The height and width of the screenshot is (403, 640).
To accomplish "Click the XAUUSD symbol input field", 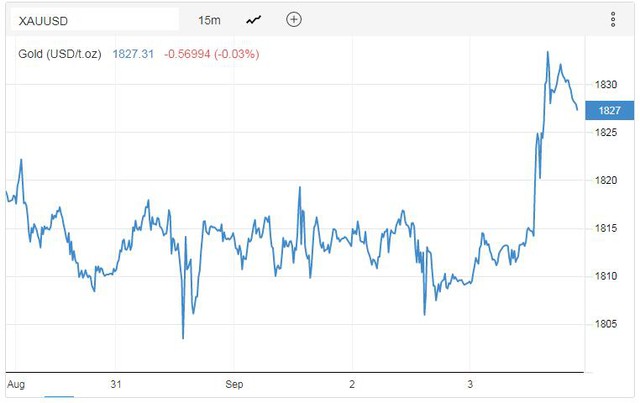I will [x=95, y=20].
